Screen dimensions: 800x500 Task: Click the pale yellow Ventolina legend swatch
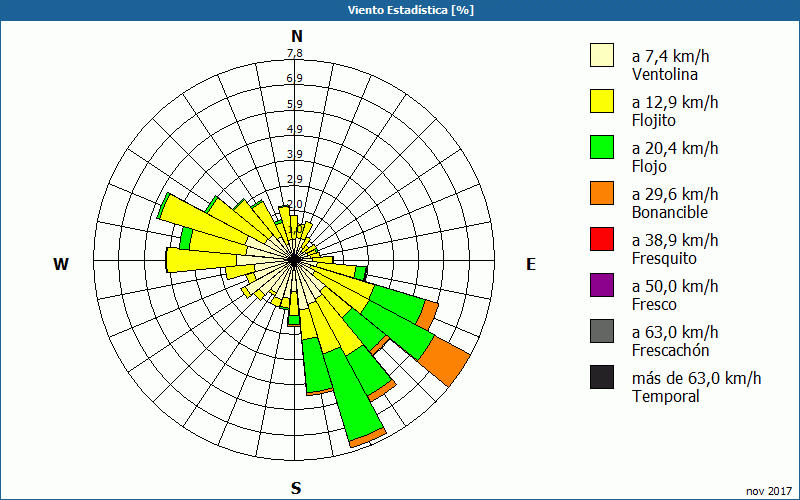click(602, 55)
